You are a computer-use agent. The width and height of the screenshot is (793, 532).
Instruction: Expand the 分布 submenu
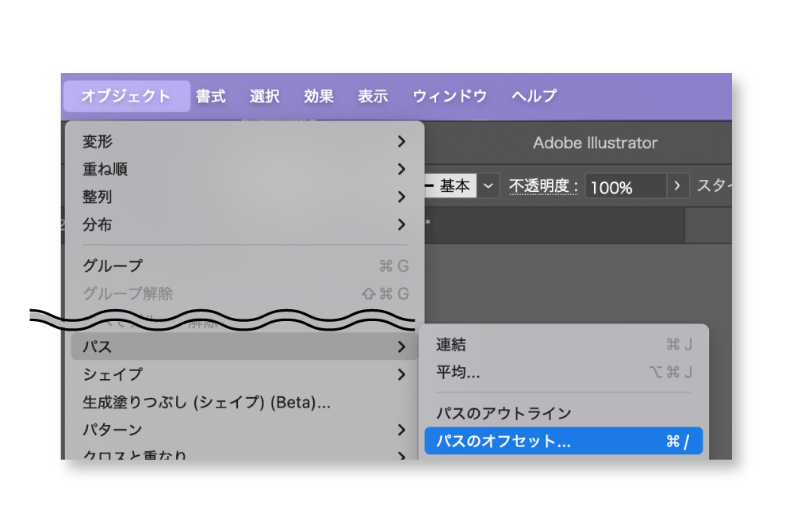pyautogui.click(x=245, y=224)
